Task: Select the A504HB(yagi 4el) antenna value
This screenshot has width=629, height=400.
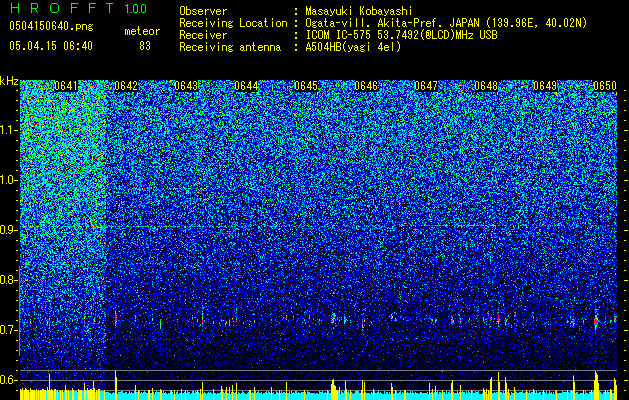Action: pos(353,47)
